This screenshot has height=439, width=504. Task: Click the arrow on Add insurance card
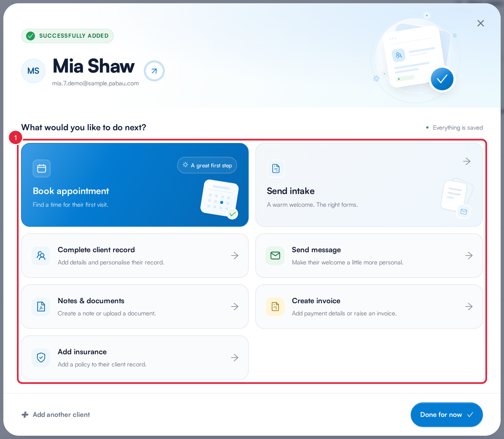pos(235,358)
